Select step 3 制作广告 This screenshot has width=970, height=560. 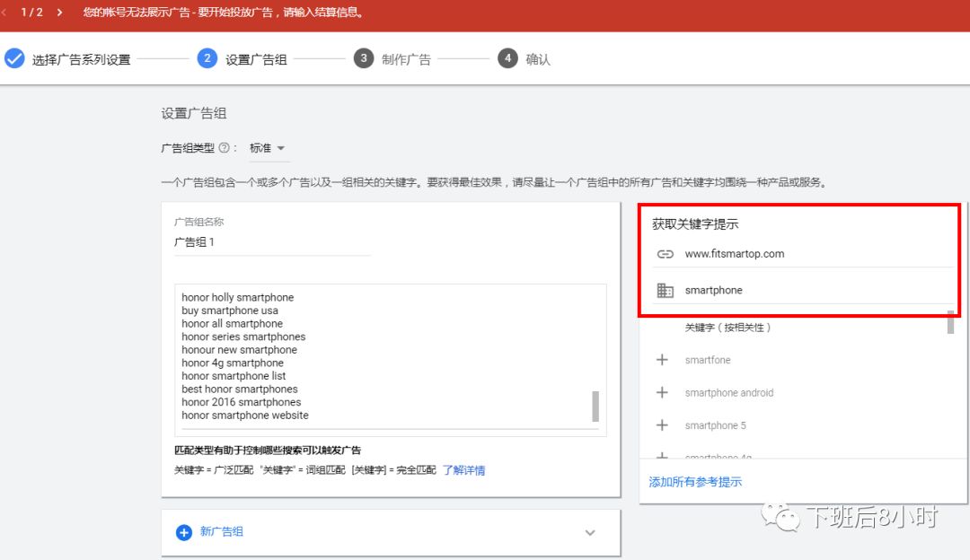(364, 58)
